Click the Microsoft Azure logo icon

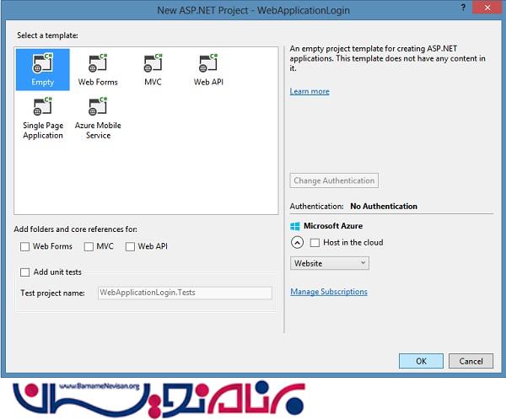click(295, 226)
